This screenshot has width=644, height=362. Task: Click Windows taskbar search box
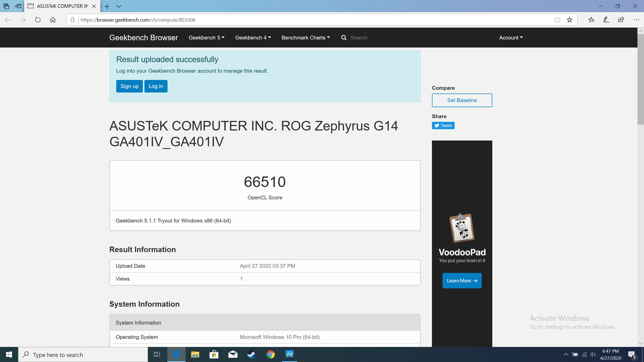[83, 355]
